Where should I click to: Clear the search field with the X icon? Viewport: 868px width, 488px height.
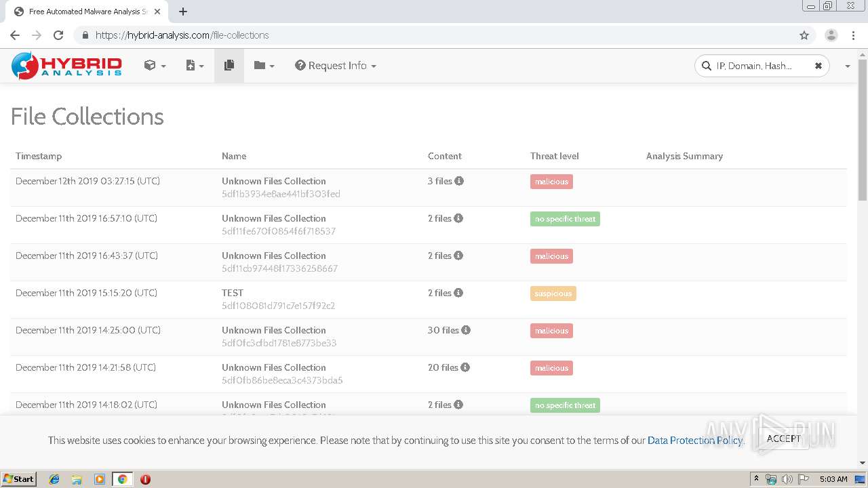click(x=818, y=66)
